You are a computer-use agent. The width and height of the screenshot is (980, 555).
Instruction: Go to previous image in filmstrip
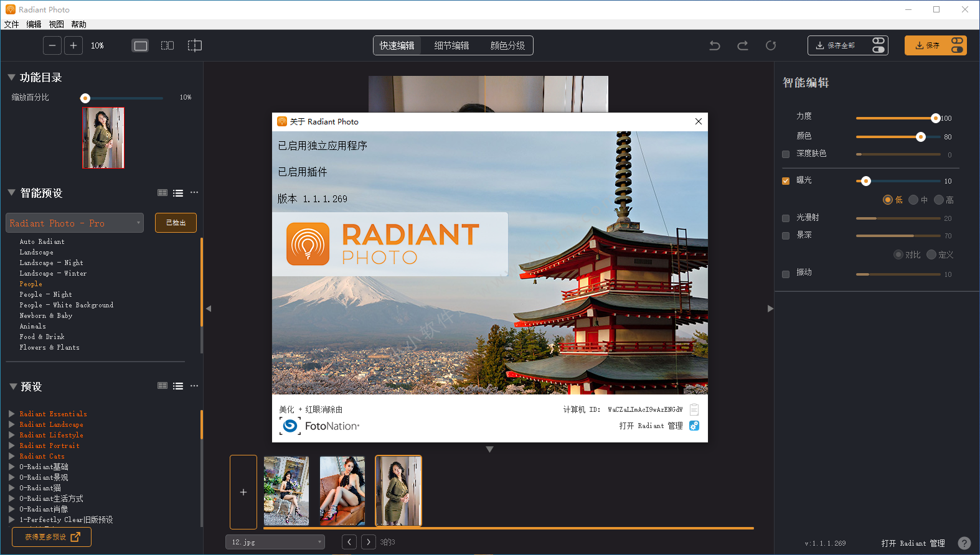pyautogui.click(x=349, y=542)
